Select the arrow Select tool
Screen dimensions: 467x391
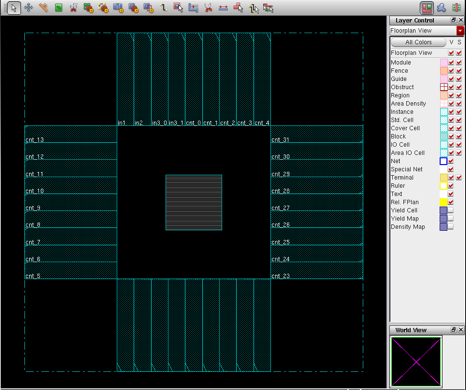click(13, 8)
